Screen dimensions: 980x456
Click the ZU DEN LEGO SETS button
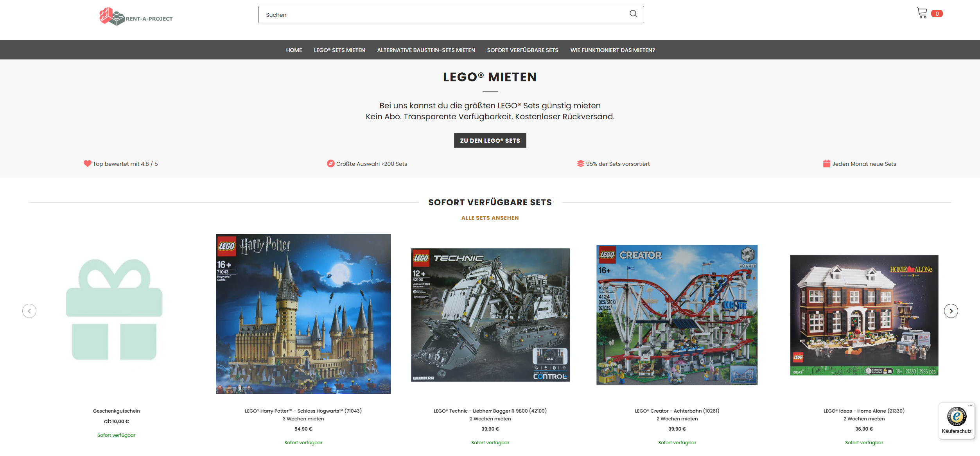pyautogui.click(x=490, y=140)
